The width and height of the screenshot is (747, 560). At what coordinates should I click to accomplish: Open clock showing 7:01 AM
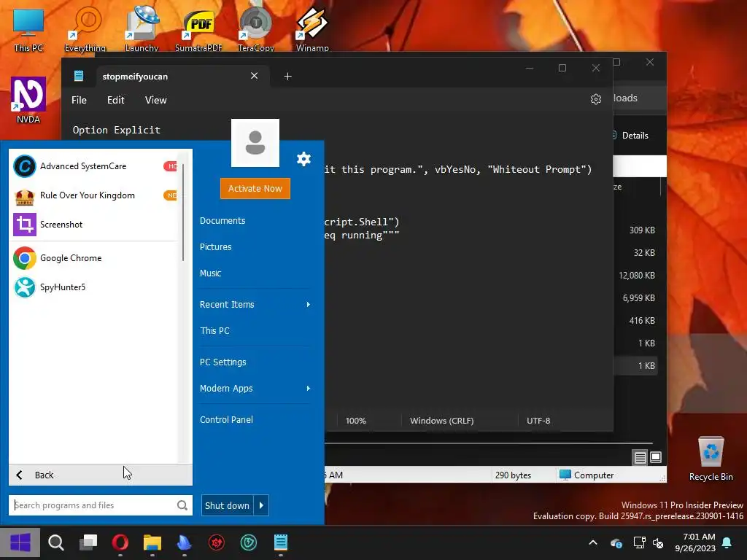tap(695, 542)
